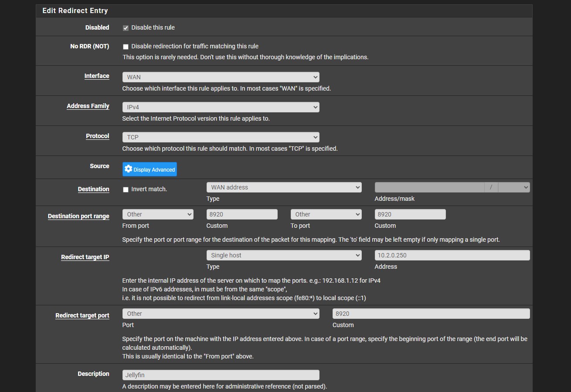The image size is (571, 392).
Task: Open the Interface dropdown showing WAN
Action: 221,77
